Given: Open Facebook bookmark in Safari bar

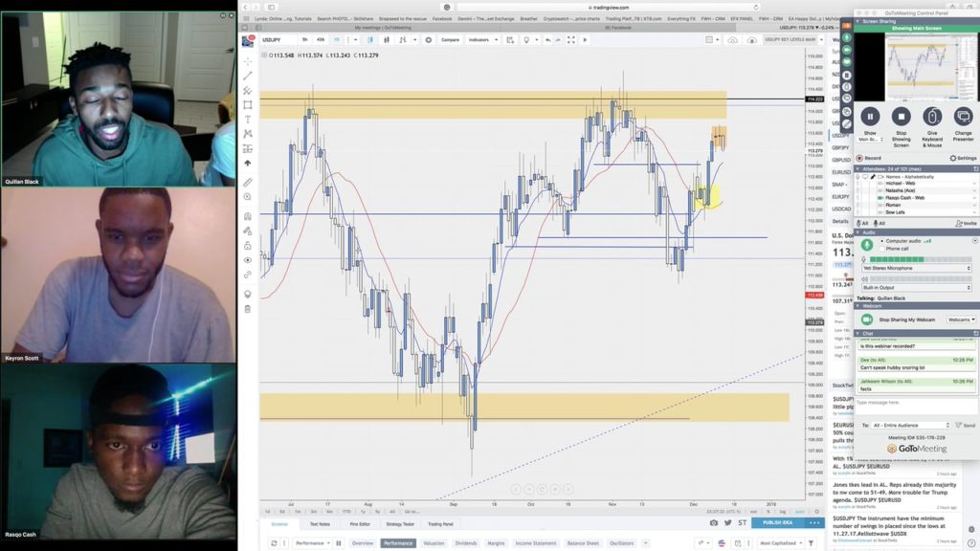Looking at the screenshot, I should coord(442,19).
